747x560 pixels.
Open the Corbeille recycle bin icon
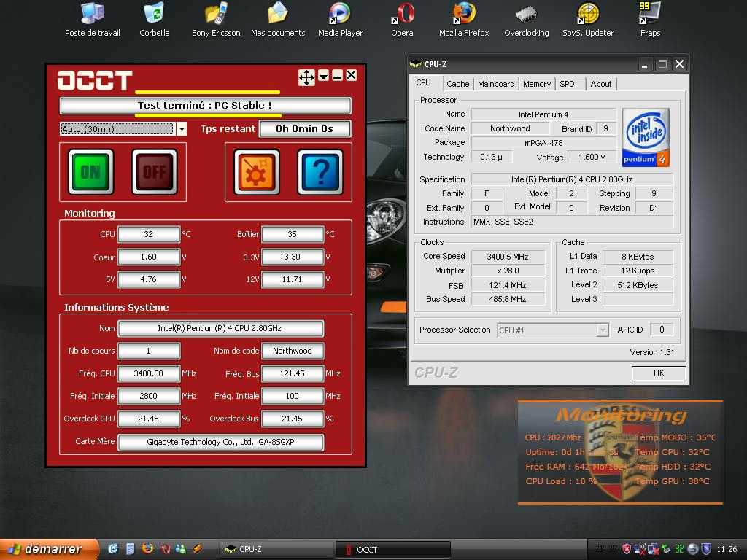(155, 19)
